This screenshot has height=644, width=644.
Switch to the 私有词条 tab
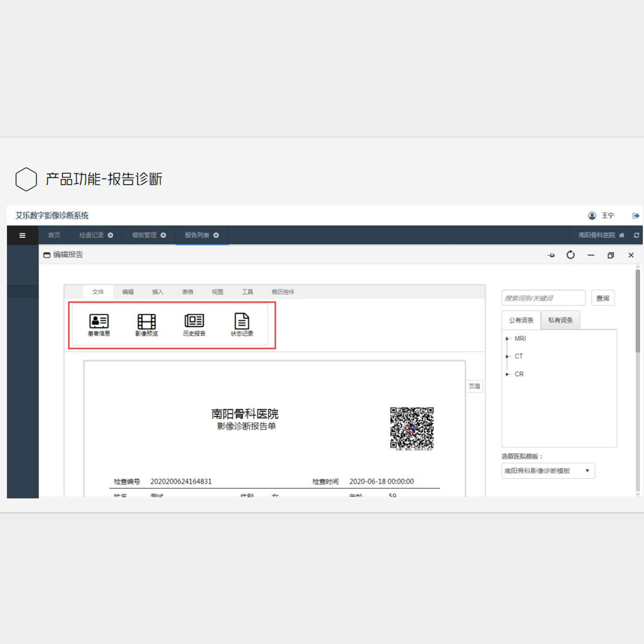click(560, 320)
